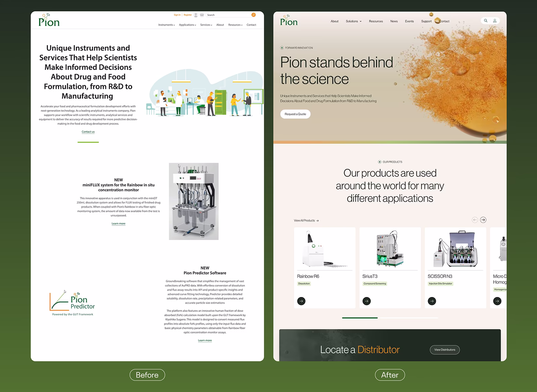Open About in the Before navigation
Screen dimensions: 537x392
click(220, 25)
